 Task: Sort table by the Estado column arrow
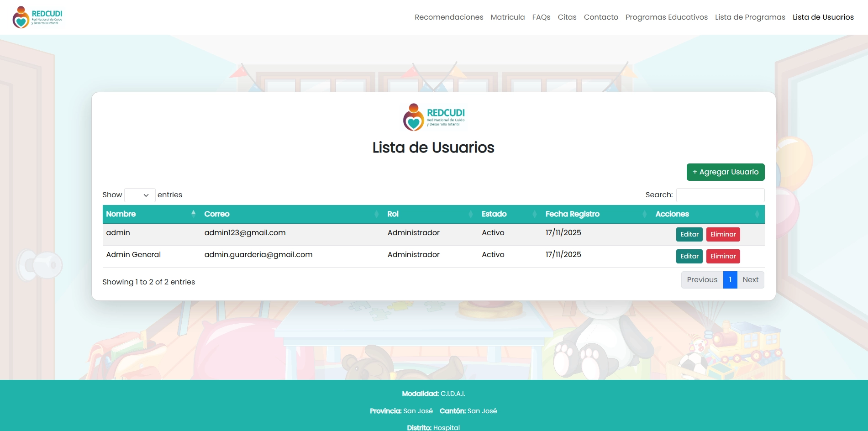(535, 214)
